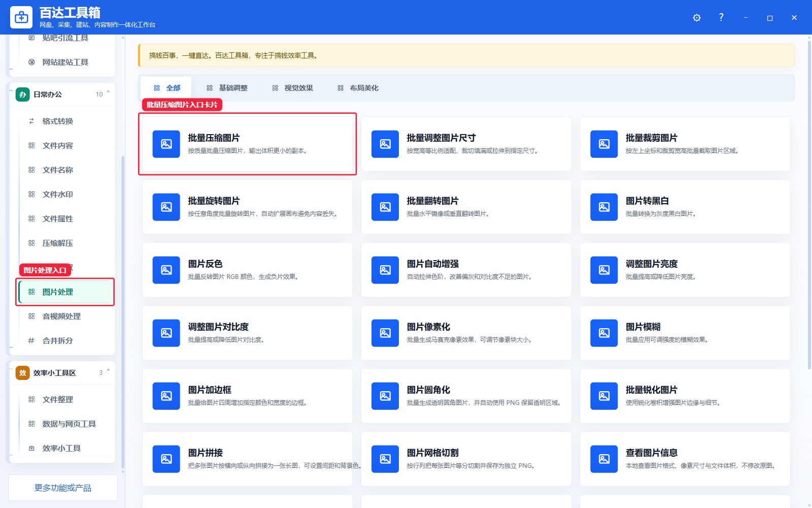Click the grid icon beside 文件水印
Viewport: 812px width, 508px height.
[31, 194]
